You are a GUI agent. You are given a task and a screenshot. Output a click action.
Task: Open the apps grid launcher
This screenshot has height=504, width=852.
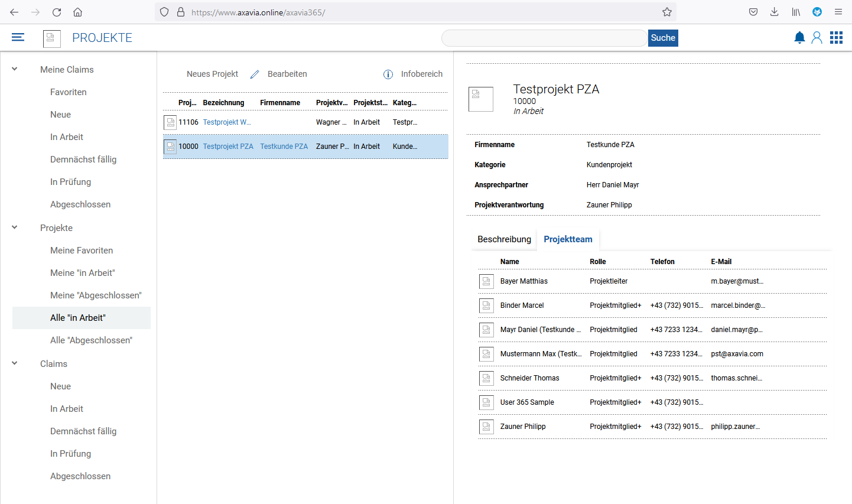point(836,38)
